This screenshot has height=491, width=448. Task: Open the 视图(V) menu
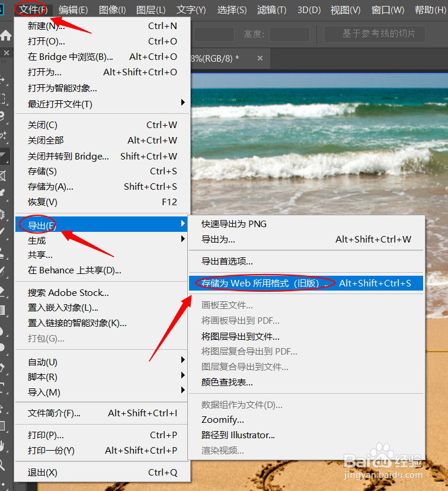[x=345, y=9]
